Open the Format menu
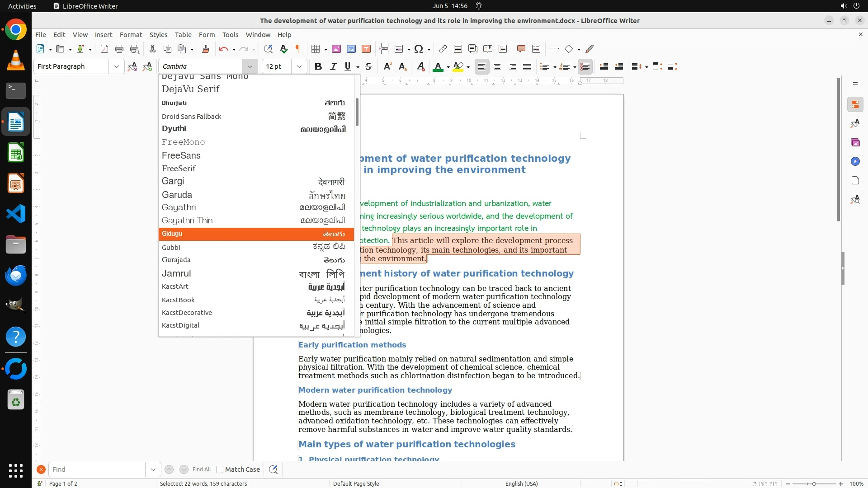This screenshot has width=868, height=488. pos(131,34)
